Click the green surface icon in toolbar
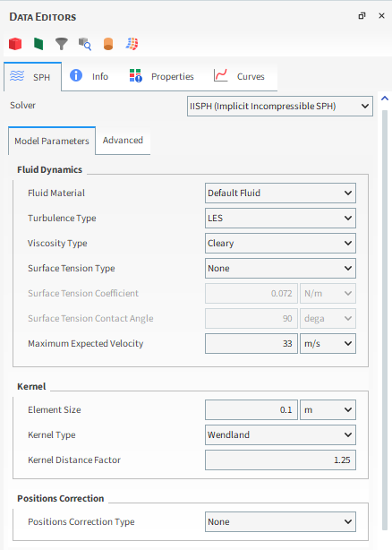The height and width of the screenshot is (550, 392). (38, 44)
